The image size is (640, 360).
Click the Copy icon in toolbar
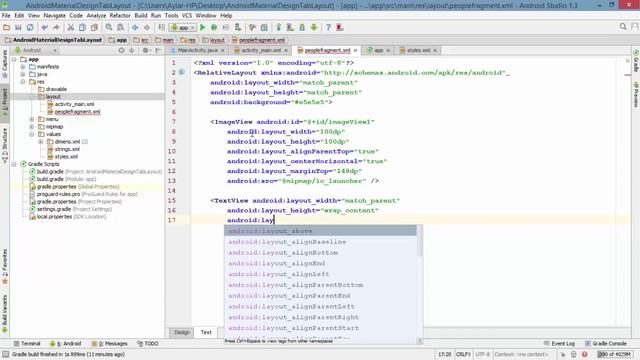pos(82,27)
